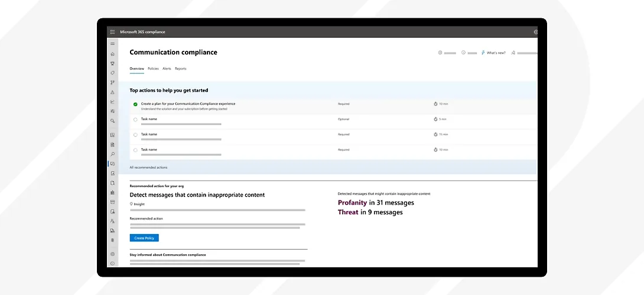
Task: Open the tag-shaped Data classification icon
Action: coord(112,73)
